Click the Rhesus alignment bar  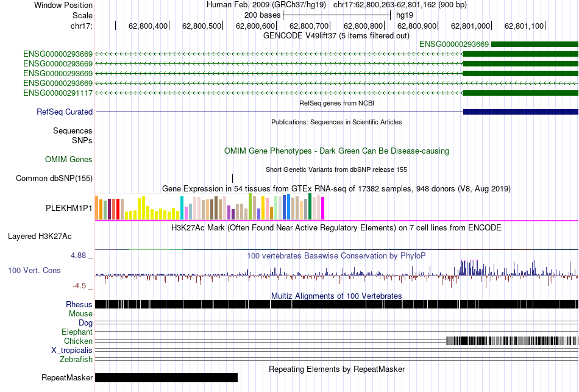pos(336,304)
